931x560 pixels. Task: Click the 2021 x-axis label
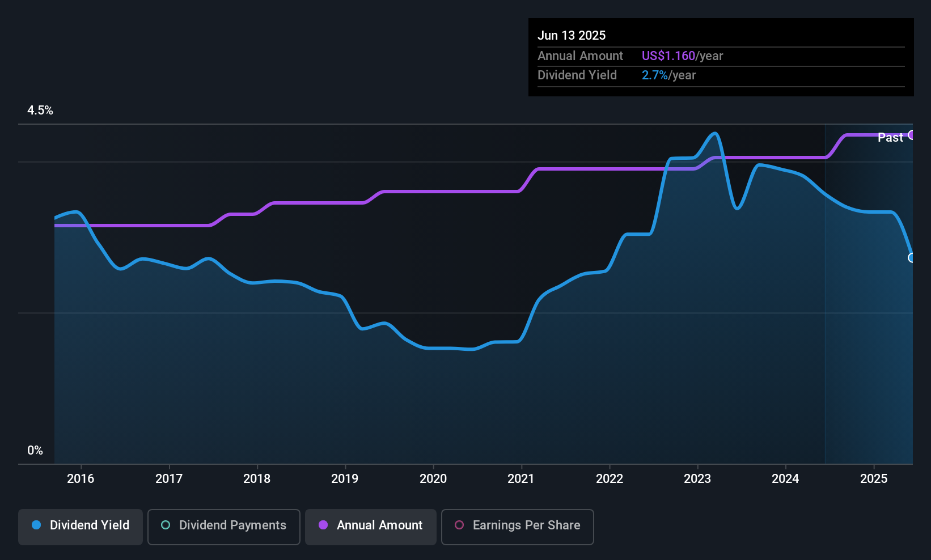click(x=521, y=478)
